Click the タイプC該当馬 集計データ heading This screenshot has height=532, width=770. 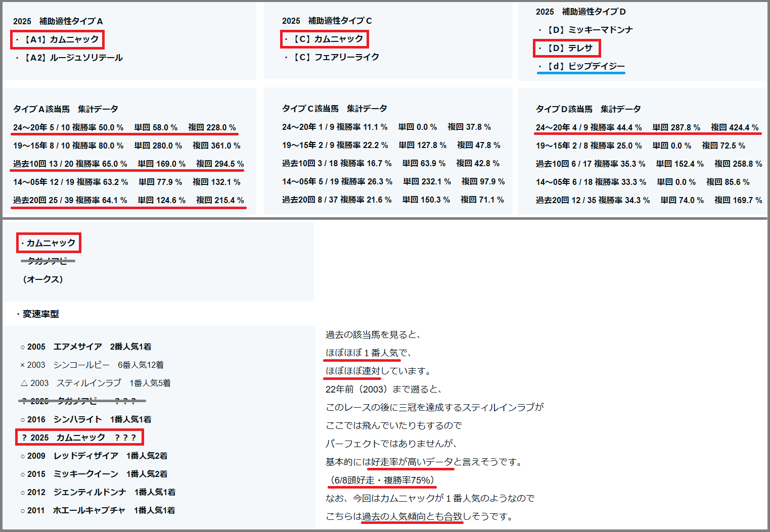pyautogui.click(x=335, y=109)
